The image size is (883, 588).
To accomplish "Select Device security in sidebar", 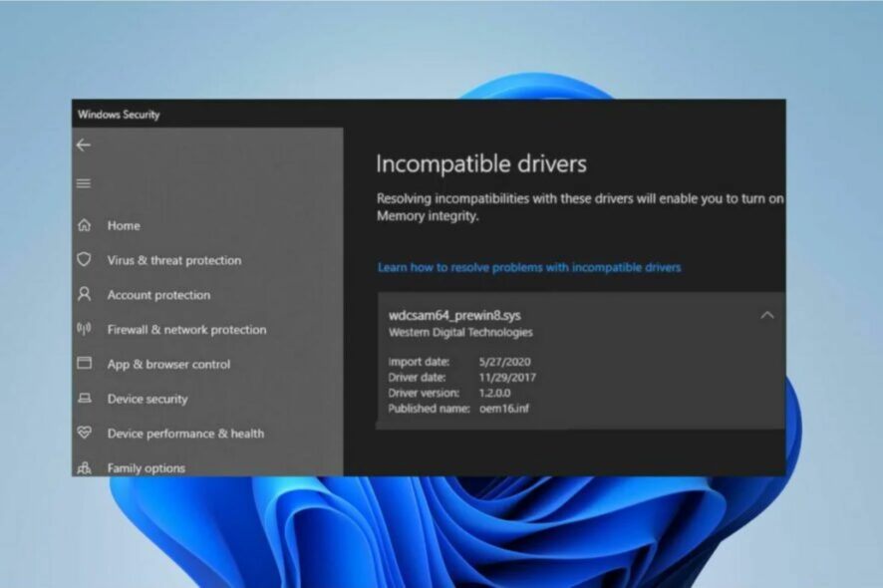I will [x=147, y=399].
